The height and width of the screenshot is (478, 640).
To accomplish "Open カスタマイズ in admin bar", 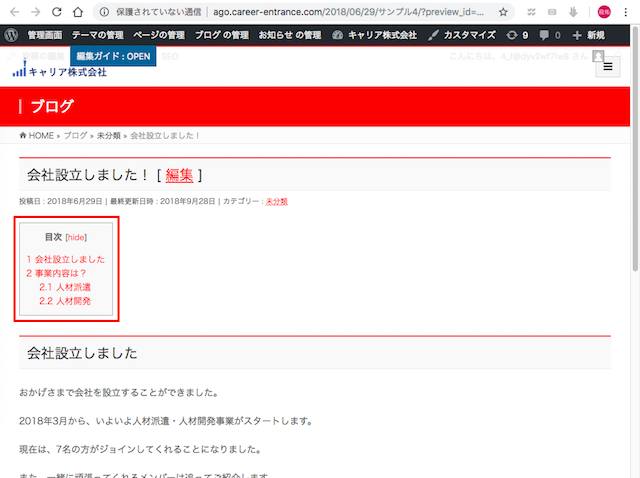I will point(462,36).
